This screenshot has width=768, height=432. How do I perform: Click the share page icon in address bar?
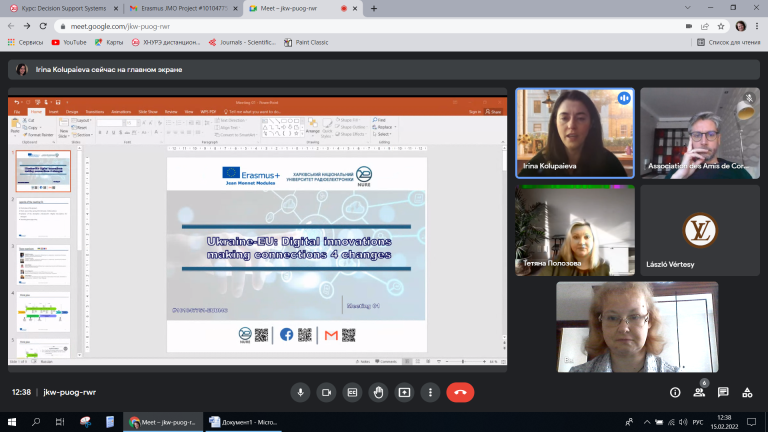coord(705,26)
